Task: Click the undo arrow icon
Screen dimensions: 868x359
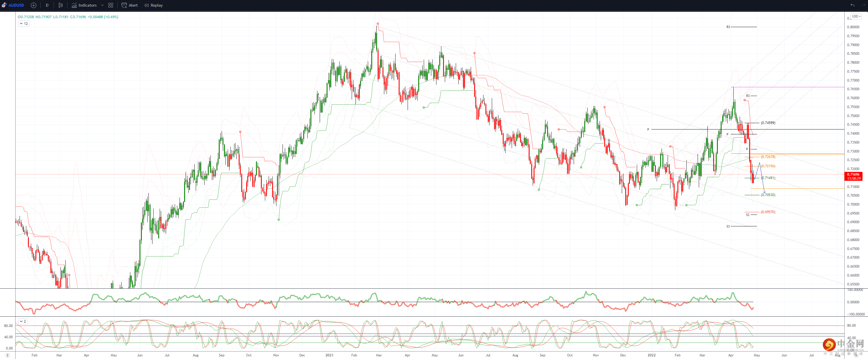Action: coord(852,5)
